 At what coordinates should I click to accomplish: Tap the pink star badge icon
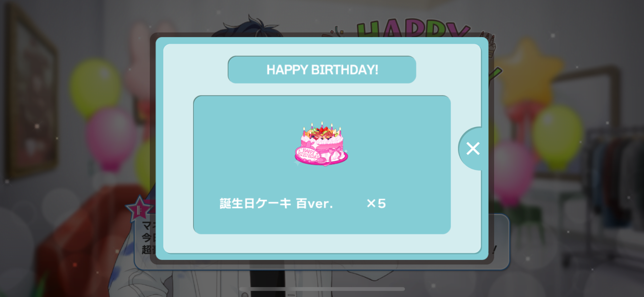coord(140,208)
